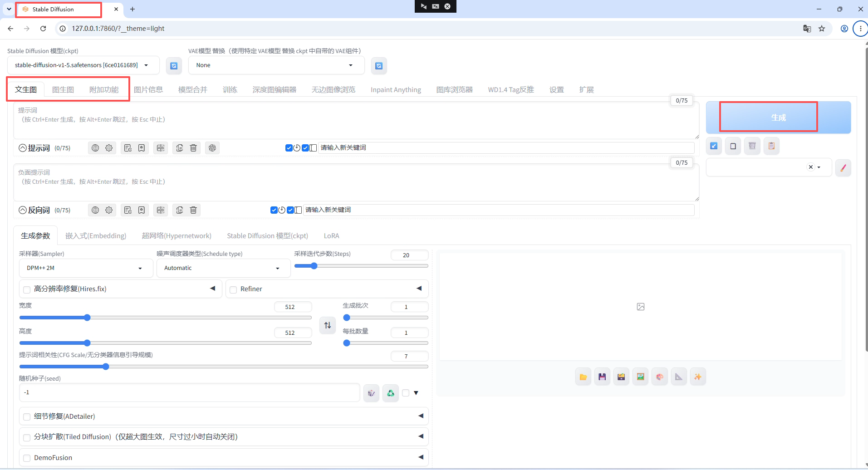The image size is (868, 470).
Task: Clear prompt with 提示词 toolbar trash icon
Action: pyautogui.click(x=193, y=148)
